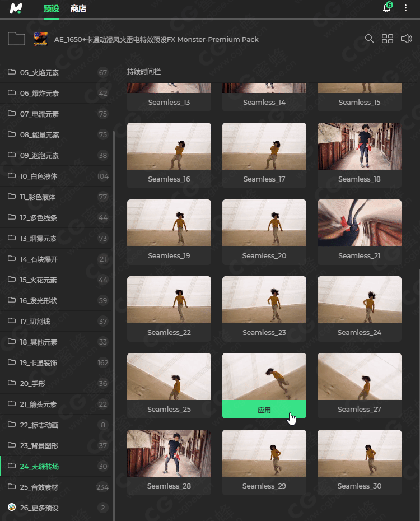Select the Seamless_22 preset thumbnail

coord(169,300)
